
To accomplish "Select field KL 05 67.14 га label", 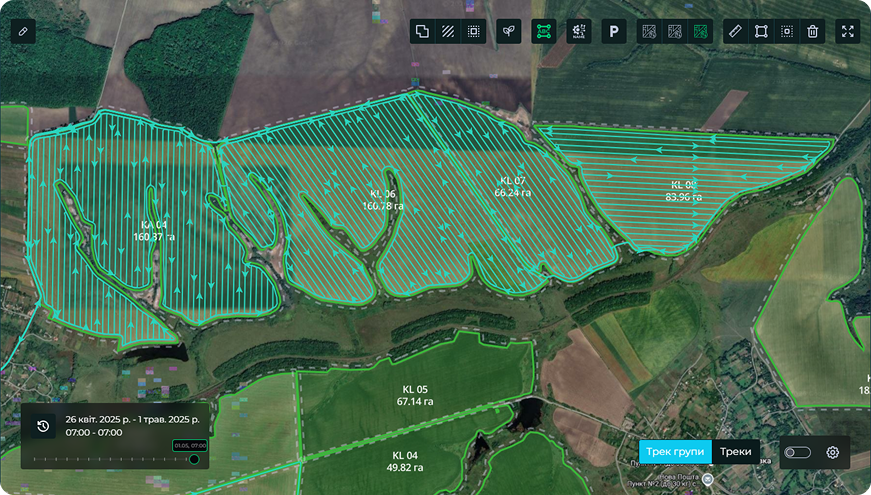I will point(415,395).
